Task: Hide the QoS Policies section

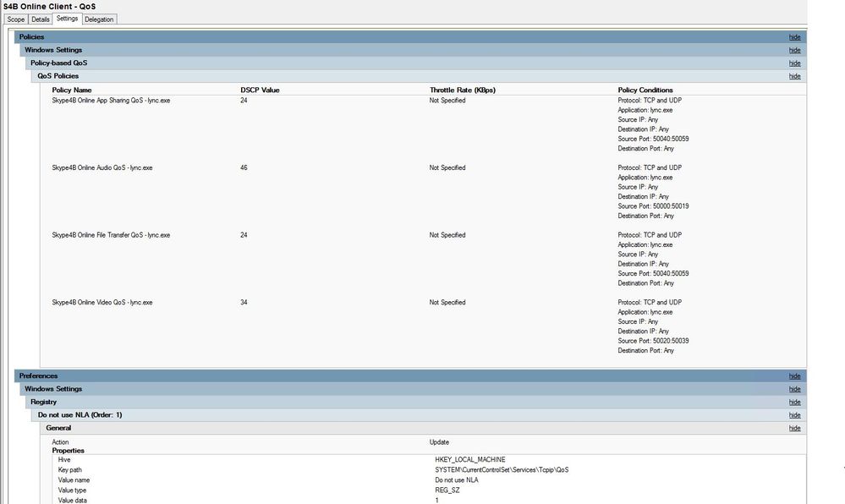Action: pyautogui.click(x=794, y=76)
